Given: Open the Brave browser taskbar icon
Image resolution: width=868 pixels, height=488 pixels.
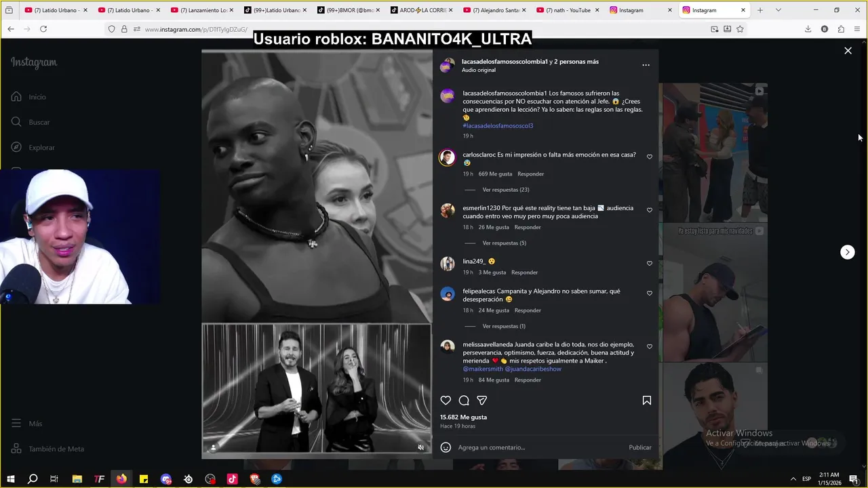Looking at the screenshot, I should click(x=254, y=479).
